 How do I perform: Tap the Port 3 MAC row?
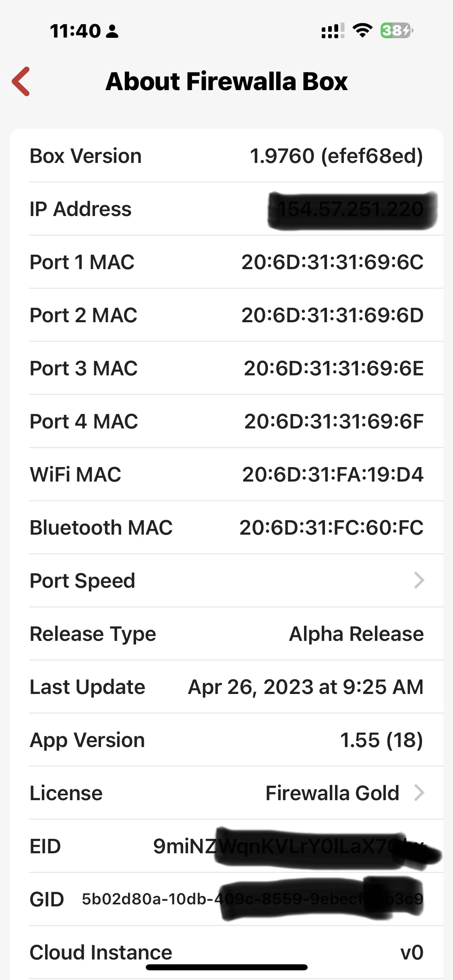(x=225, y=369)
